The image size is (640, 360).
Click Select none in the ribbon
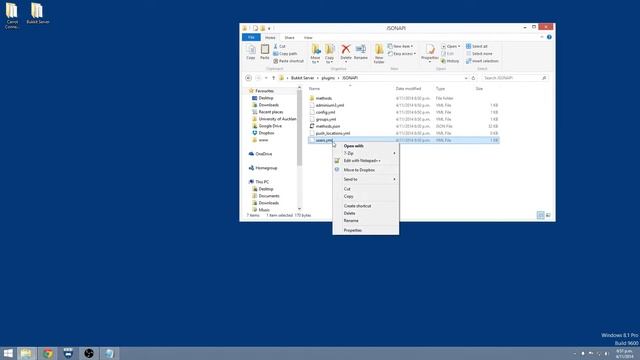pyautogui.click(x=479, y=54)
